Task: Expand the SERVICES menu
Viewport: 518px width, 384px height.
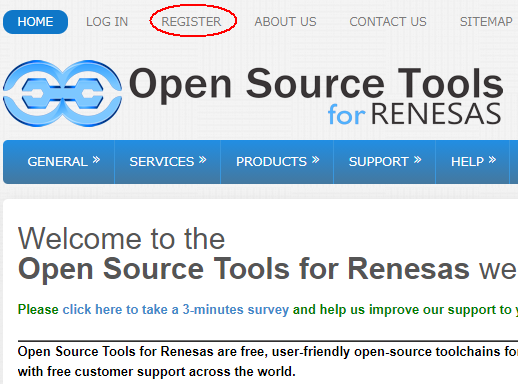Action: [x=168, y=162]
